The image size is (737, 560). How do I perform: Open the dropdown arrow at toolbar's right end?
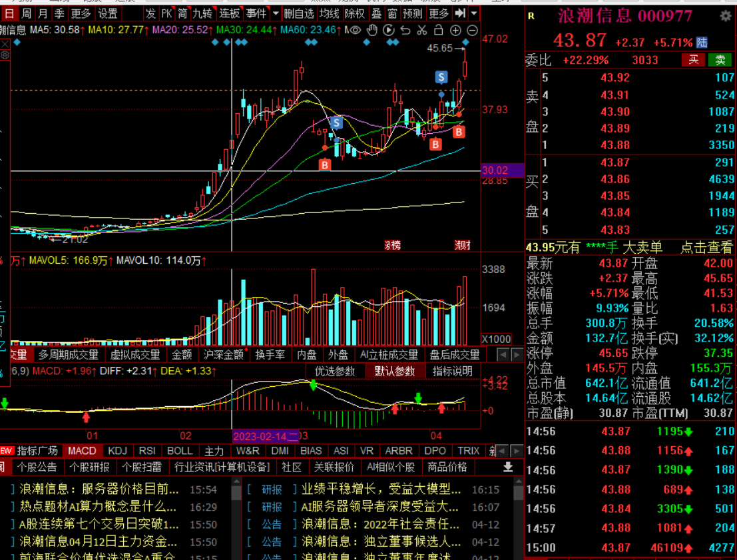point(473,13)
